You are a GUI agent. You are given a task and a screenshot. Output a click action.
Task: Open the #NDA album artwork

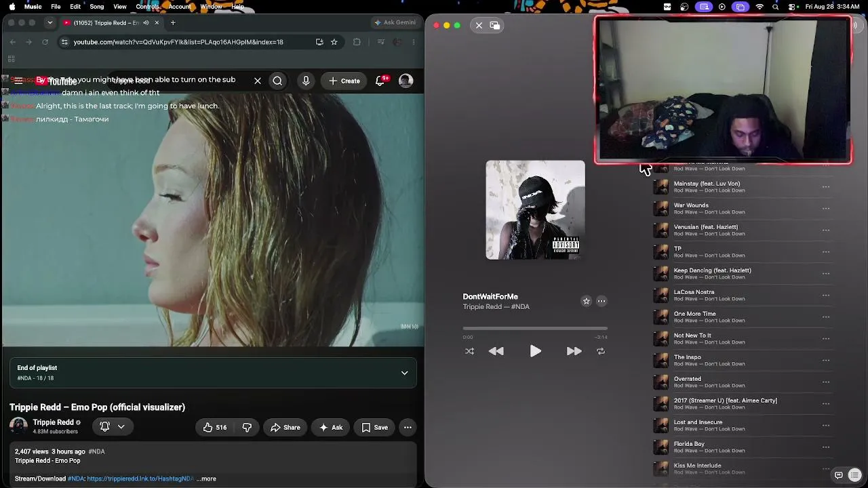click(535, 209)
